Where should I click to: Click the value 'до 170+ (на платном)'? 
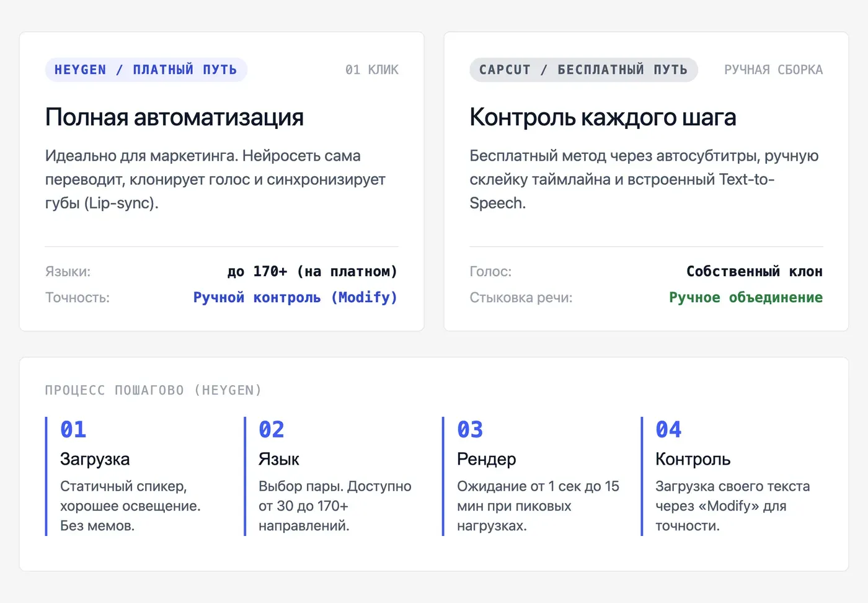click(x=312, y=272)
